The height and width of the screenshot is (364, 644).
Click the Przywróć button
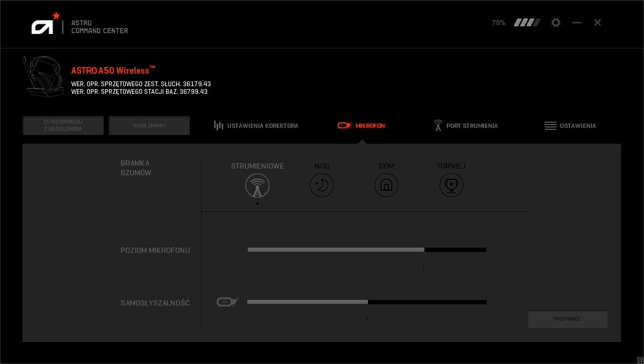[567, 319]
